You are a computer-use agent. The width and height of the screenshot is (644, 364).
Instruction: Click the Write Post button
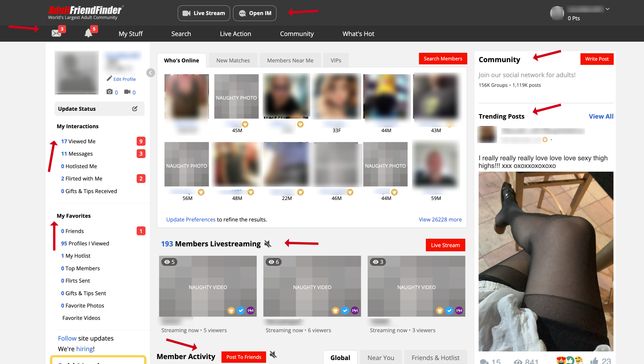[597, 59]
